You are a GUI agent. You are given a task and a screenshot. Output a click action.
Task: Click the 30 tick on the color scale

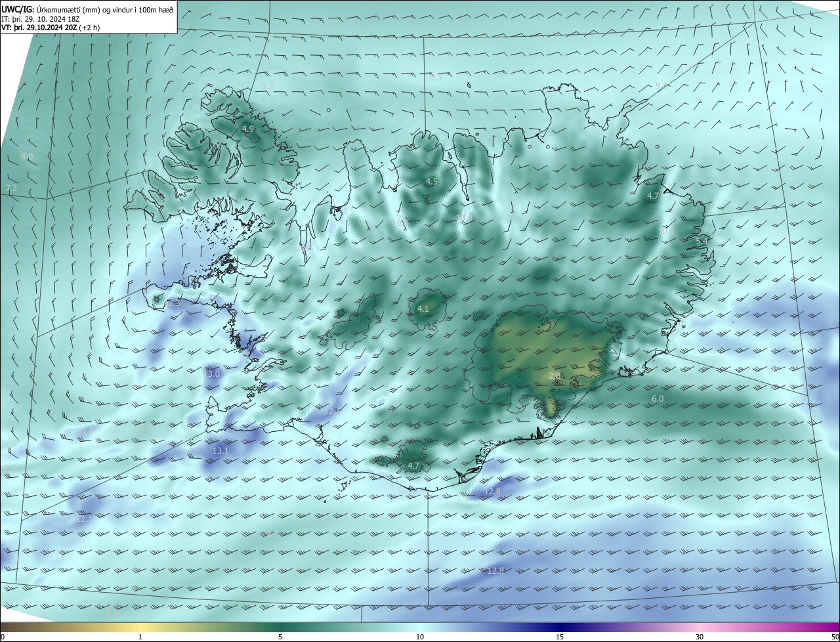point(700,637)
